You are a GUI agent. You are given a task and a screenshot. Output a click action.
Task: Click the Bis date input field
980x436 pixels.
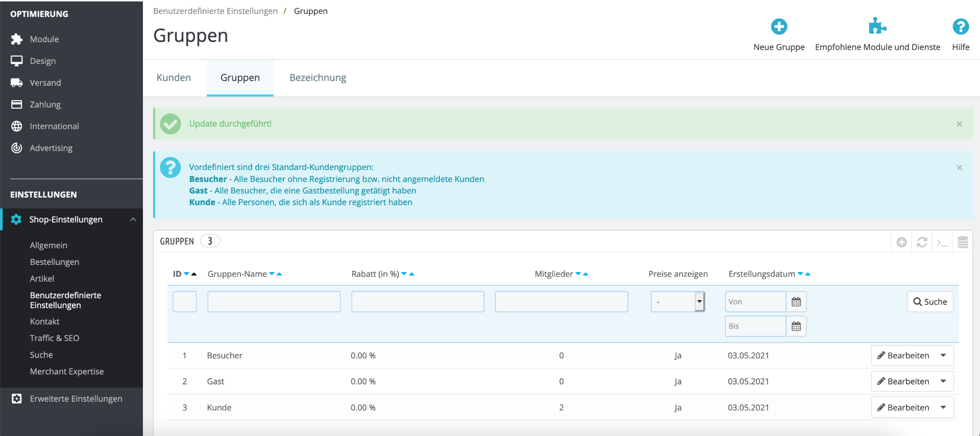point(755,326)
